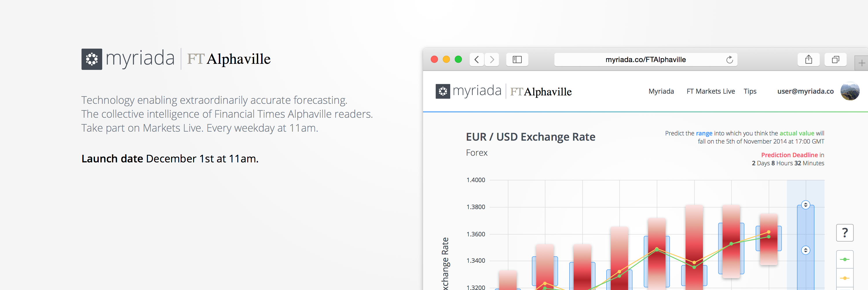The height and width of the screenshot is (290, 868).
Task: Click the Launch date text on the banner
Action: coord(112,158)
